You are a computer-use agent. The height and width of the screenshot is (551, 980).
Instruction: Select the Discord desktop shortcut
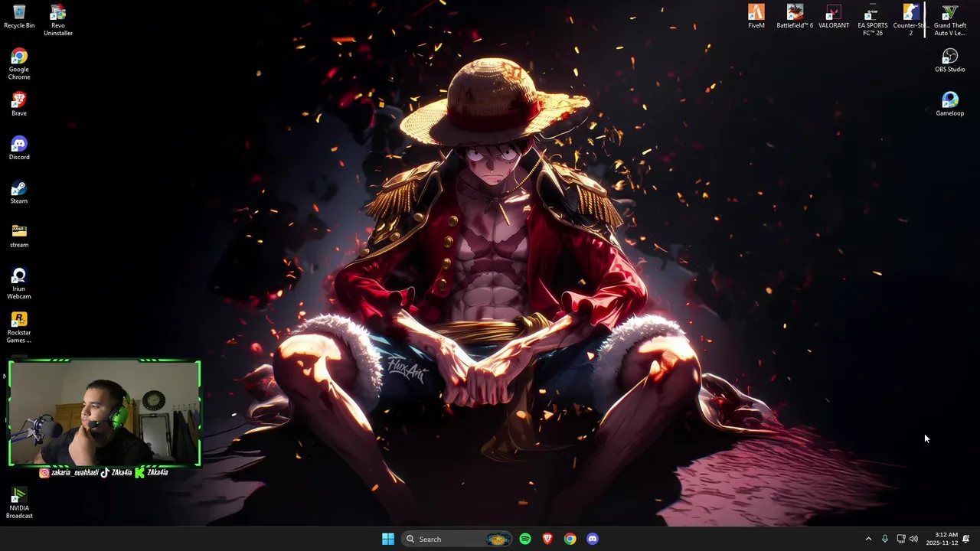[19, 148]
